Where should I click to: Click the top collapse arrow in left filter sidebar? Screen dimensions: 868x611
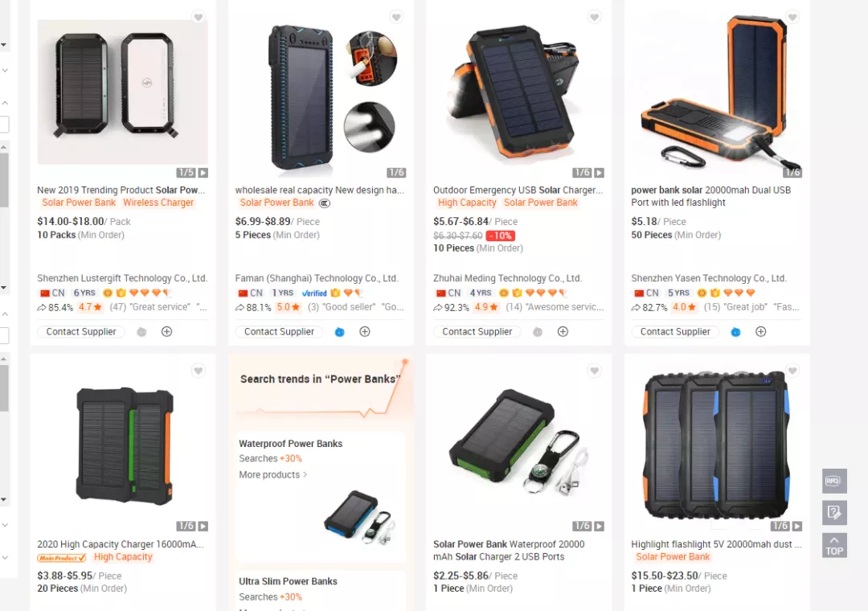pos(5,103)
